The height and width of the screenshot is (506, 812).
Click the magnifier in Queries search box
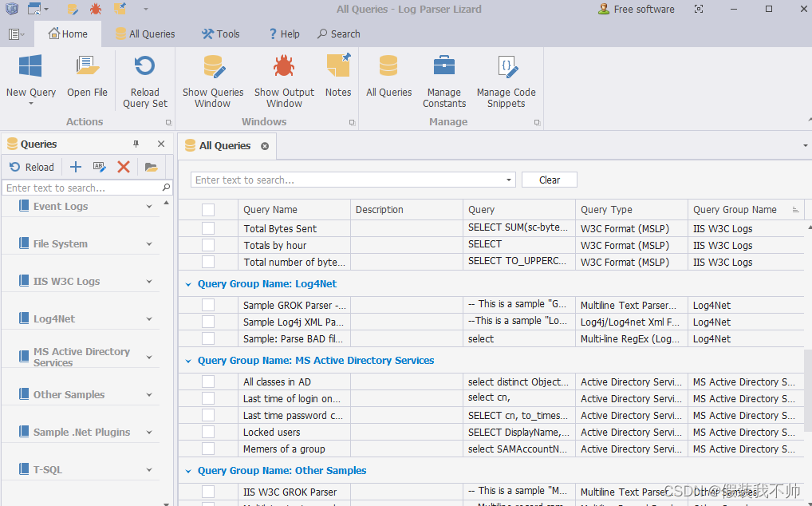(166, 188)
